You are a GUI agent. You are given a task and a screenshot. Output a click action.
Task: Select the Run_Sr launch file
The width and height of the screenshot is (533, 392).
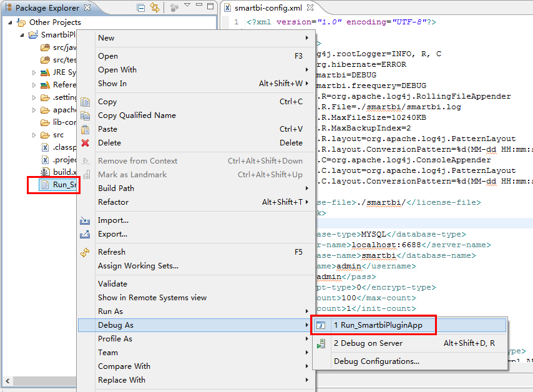tap(59, 185)
